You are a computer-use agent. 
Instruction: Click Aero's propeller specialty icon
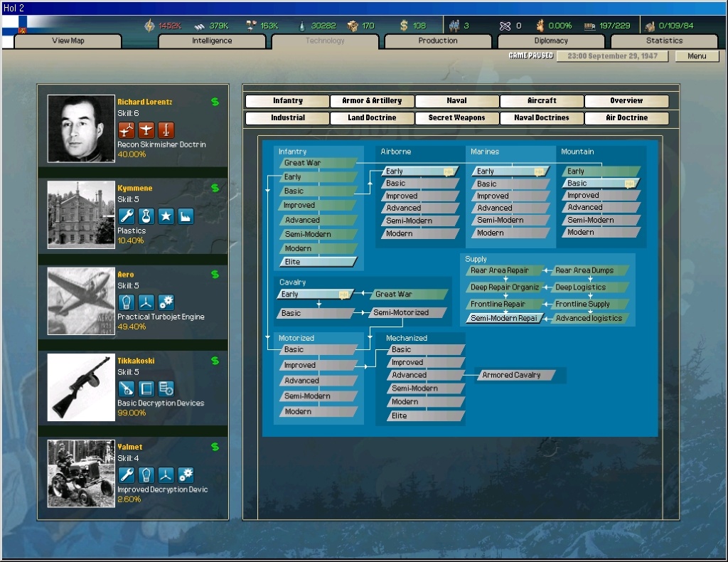click(x=146, y=302)
